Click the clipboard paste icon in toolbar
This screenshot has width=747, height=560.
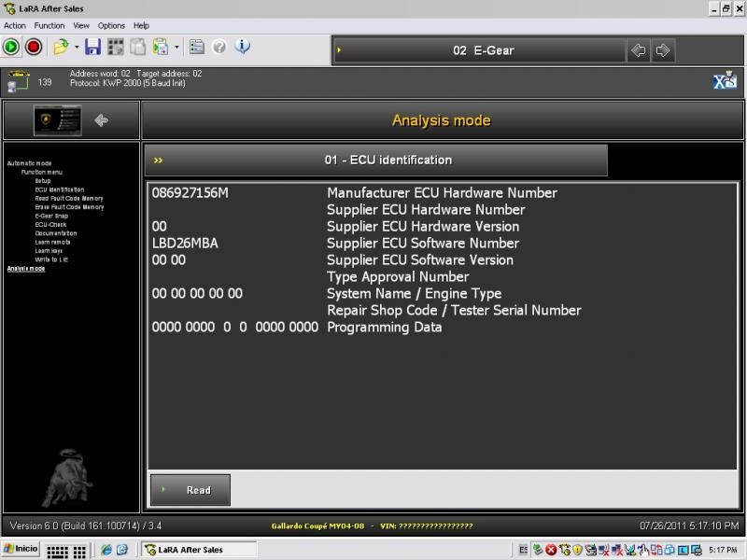161,47
